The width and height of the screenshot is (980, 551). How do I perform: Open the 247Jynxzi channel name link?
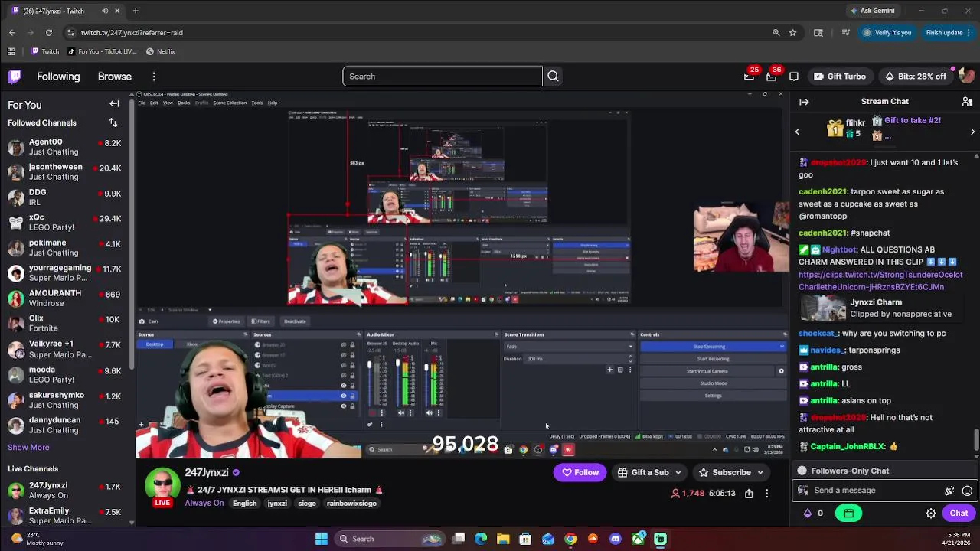click(x=207, y=473)
